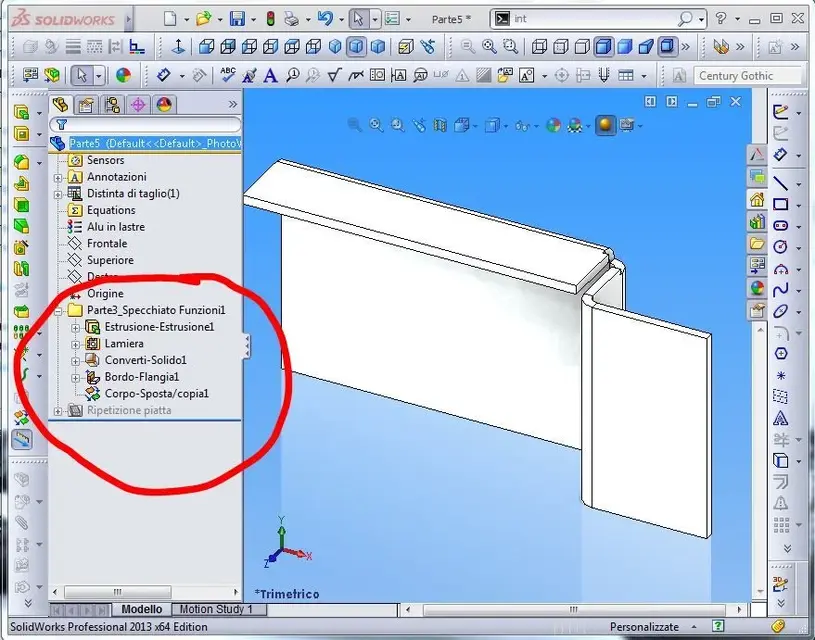This screenshot has width=815, height=640.
Task: Expand the Bordo-Flangia1 feature node
Action: click(x=76, y=377)
